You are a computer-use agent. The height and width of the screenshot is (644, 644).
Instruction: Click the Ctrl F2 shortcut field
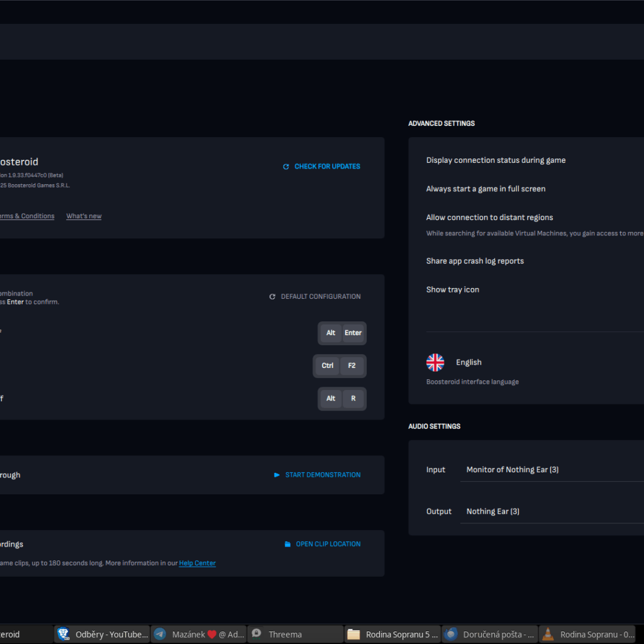pos(340,366)
